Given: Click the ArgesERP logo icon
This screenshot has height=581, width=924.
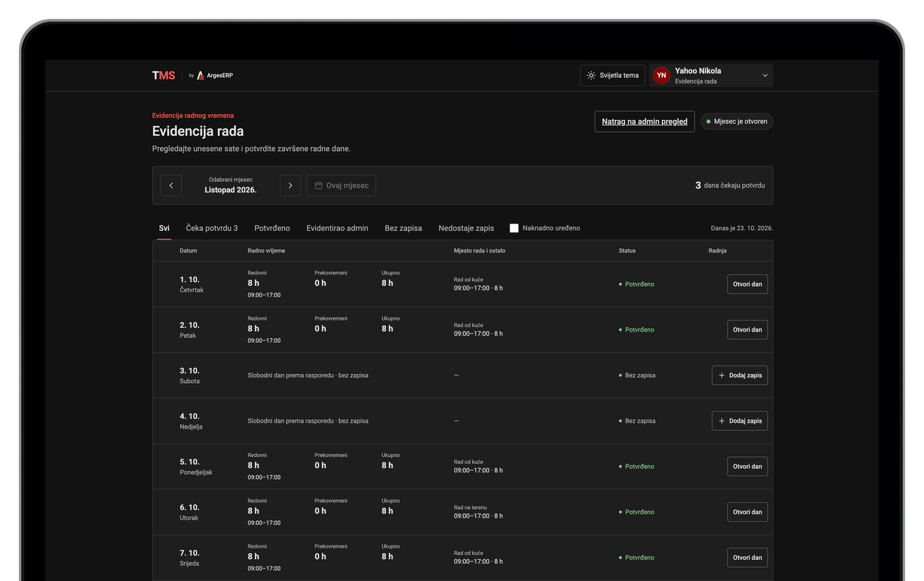Looking at the screenshot, I should click(x=201, y=75).
